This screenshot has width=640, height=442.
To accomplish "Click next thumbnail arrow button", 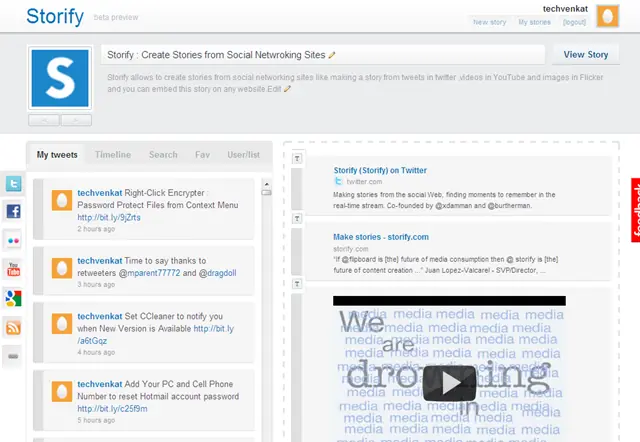I will pos(76,120).
